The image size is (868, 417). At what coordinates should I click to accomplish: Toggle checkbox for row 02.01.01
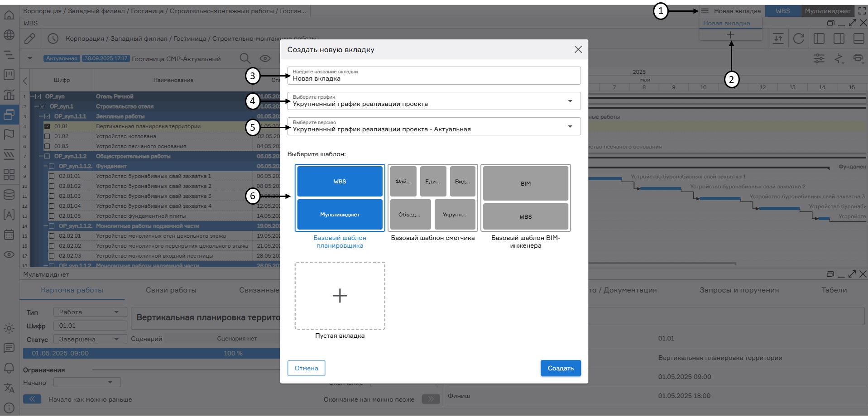tap(52, 176)
